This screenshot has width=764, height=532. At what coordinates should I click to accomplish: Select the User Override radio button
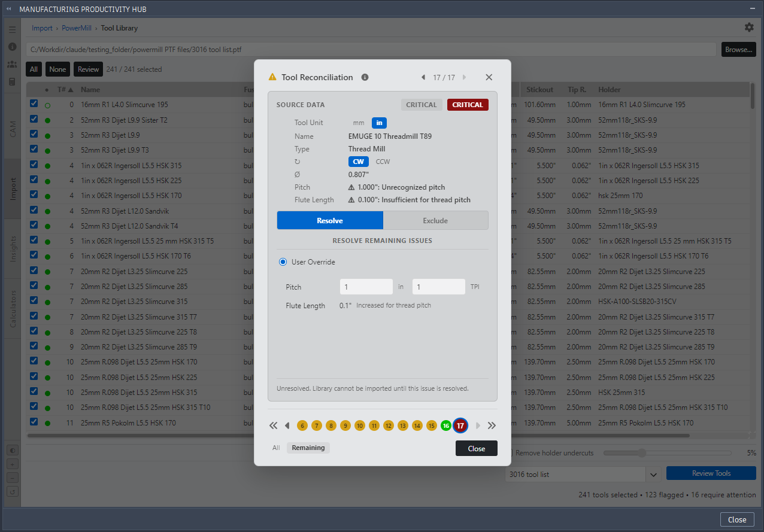click(283, 262)
